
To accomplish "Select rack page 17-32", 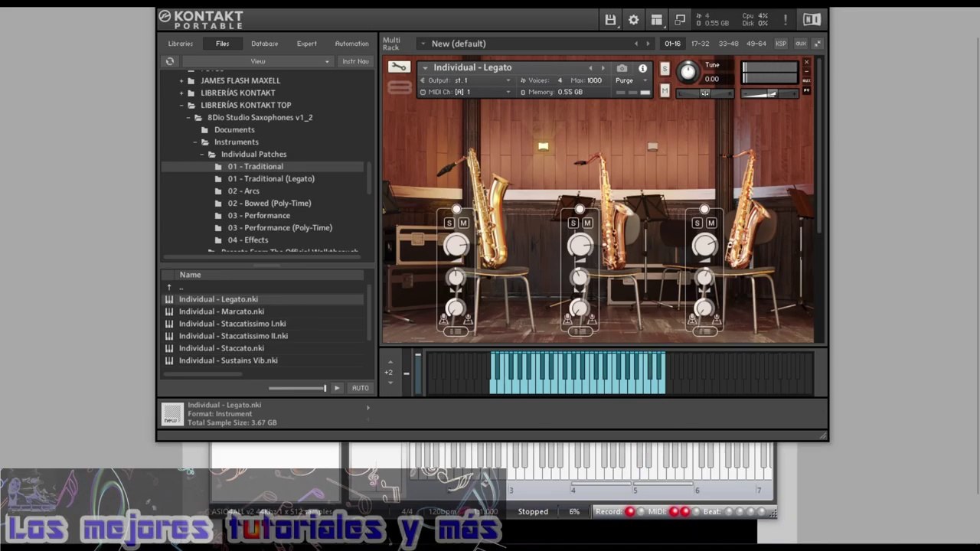I will click(700, 44).
